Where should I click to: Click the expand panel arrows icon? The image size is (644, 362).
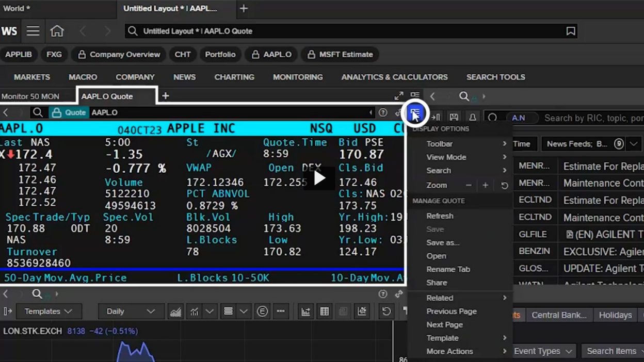398,96
